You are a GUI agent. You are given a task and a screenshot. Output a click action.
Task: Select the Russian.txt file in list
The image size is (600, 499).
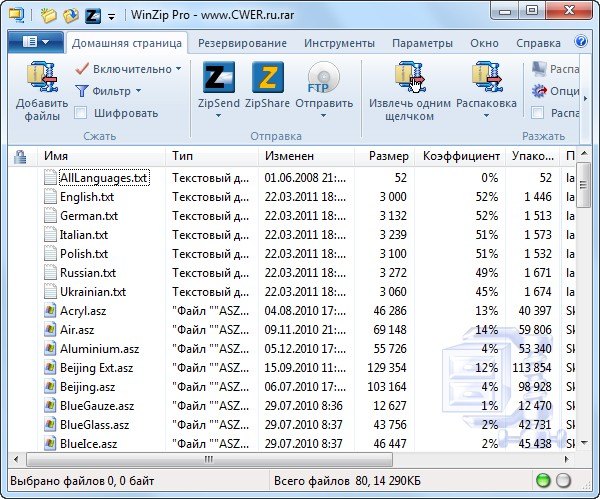(x=87, y=272)
